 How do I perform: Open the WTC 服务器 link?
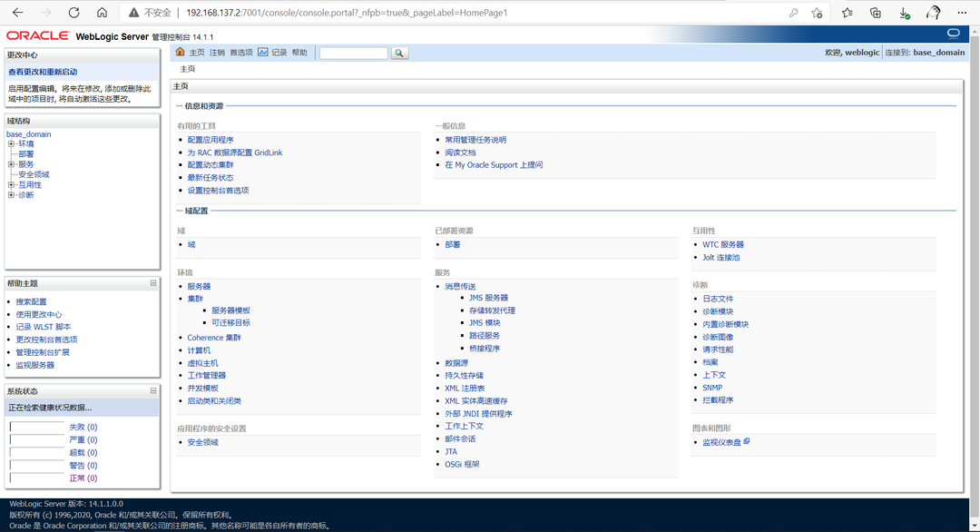723,244
